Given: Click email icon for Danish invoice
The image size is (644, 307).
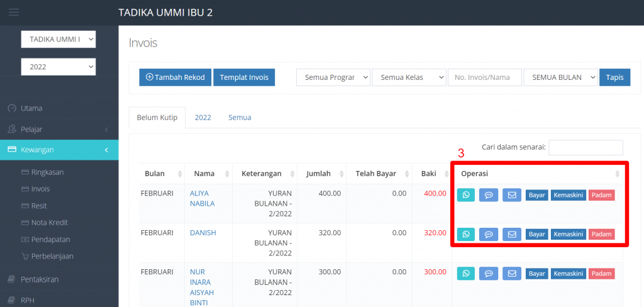Looking at the screenshot, I should (512, 234).
